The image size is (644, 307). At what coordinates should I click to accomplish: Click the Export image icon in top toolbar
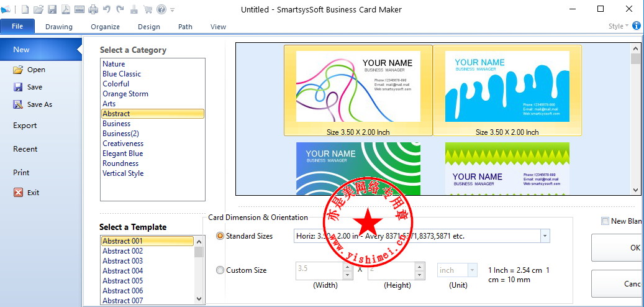click(79, 9)
